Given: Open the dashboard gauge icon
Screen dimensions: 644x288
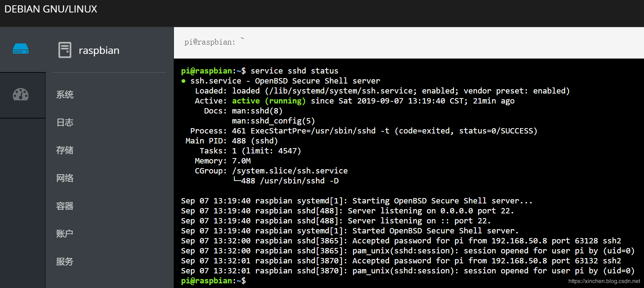Looking at the screenshot, I should pos(21,95).
